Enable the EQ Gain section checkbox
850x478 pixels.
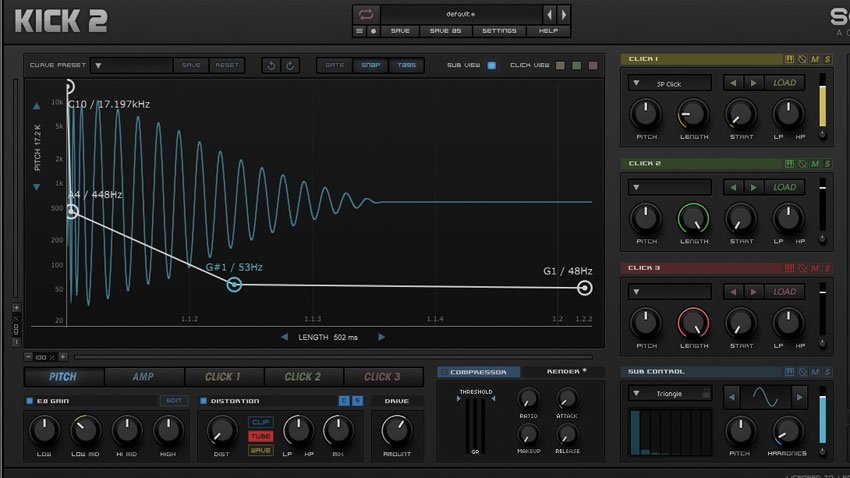coord(30,401)
